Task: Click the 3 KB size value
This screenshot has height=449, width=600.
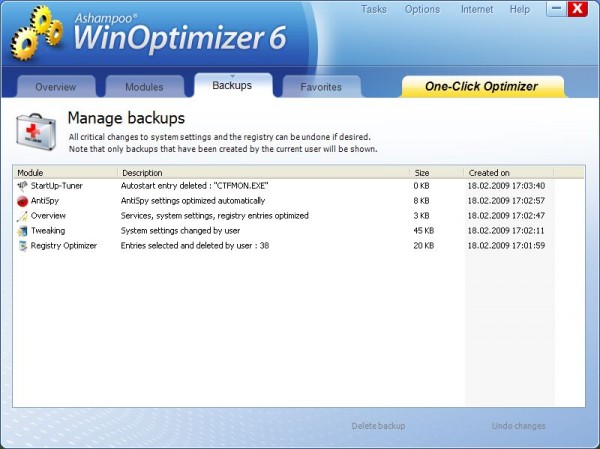Action: (x=421, y=216)
